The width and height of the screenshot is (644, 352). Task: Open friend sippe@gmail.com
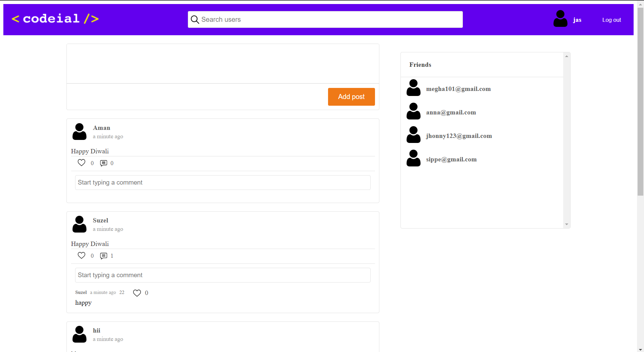451,159
